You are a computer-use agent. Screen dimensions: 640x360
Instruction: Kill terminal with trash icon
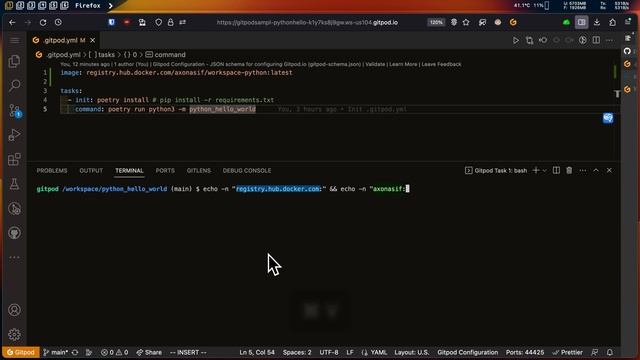tap(569, 171)
